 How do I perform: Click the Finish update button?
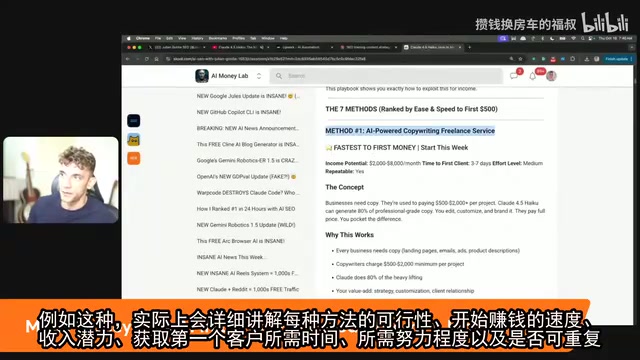pos(617,59)
